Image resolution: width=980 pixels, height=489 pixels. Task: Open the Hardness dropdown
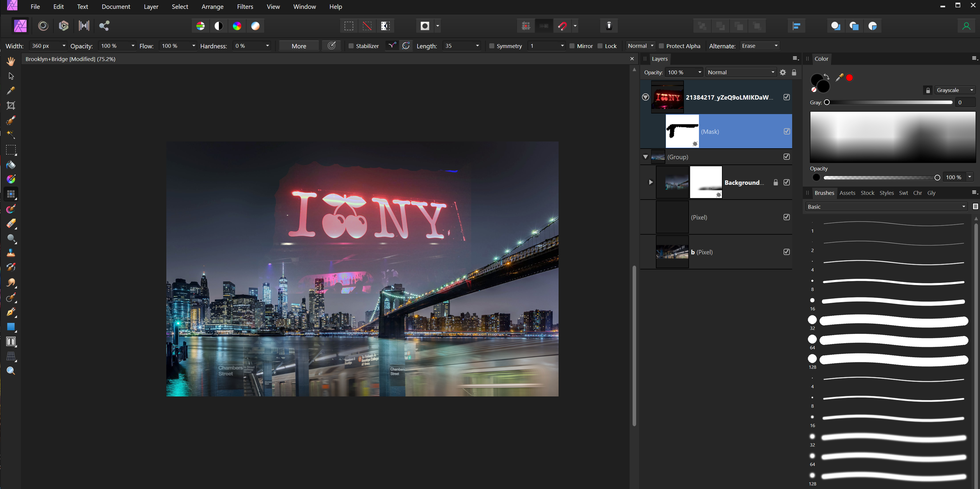click(267, 46)
